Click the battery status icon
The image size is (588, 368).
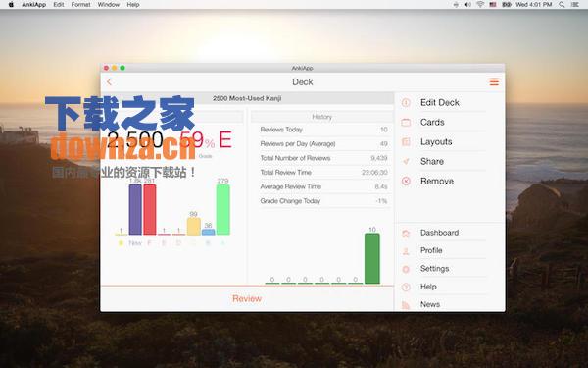pos(507,5)
